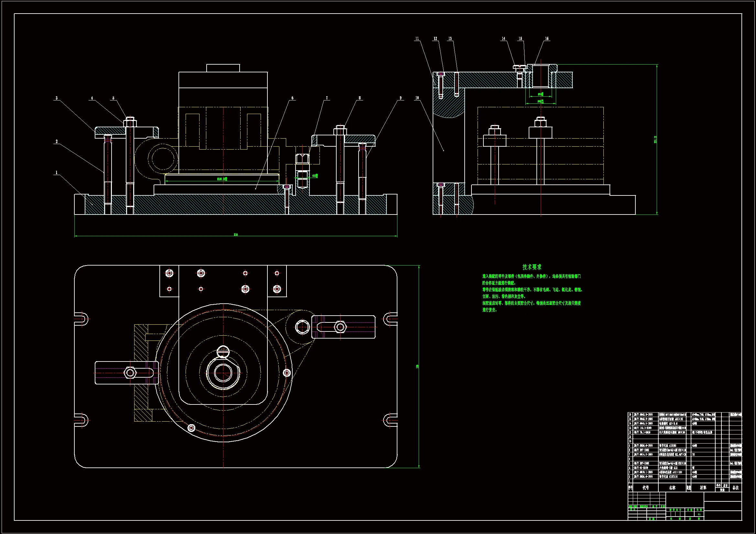Select part balloon number 10 label
This screenshot has height=534, width=756.
[417, 98]
